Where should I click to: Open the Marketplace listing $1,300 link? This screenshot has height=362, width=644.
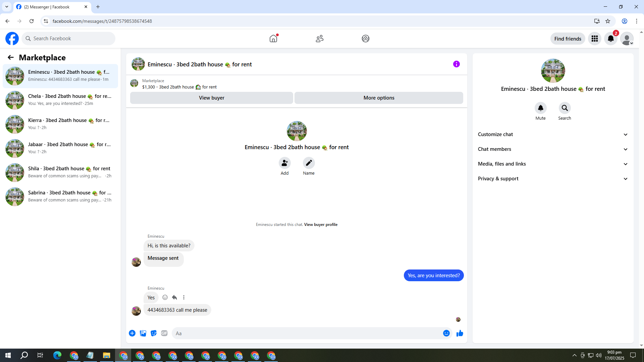point(179,87)
